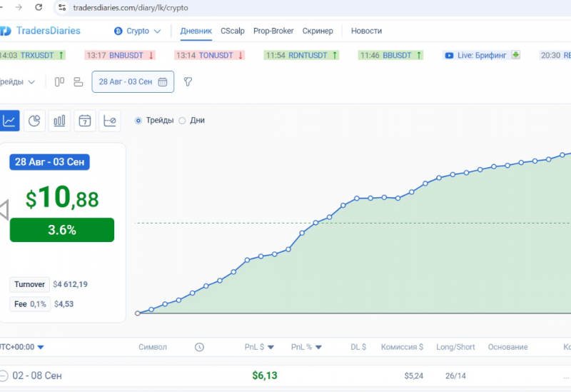Click the $5,24 commission value
Viewport: 571px width, 392px height.
tap(414, 376)
